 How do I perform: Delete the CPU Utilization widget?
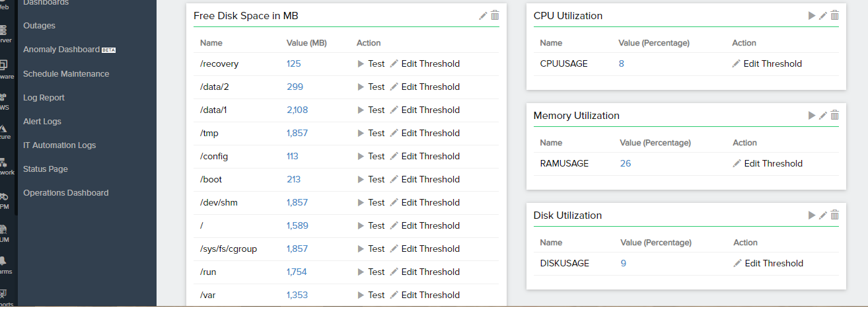[834, 15]
